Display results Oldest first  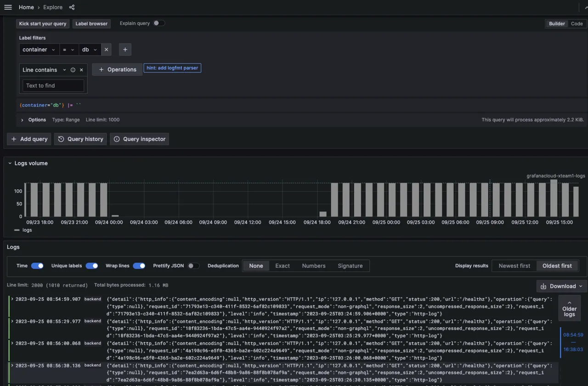point(557,266)
